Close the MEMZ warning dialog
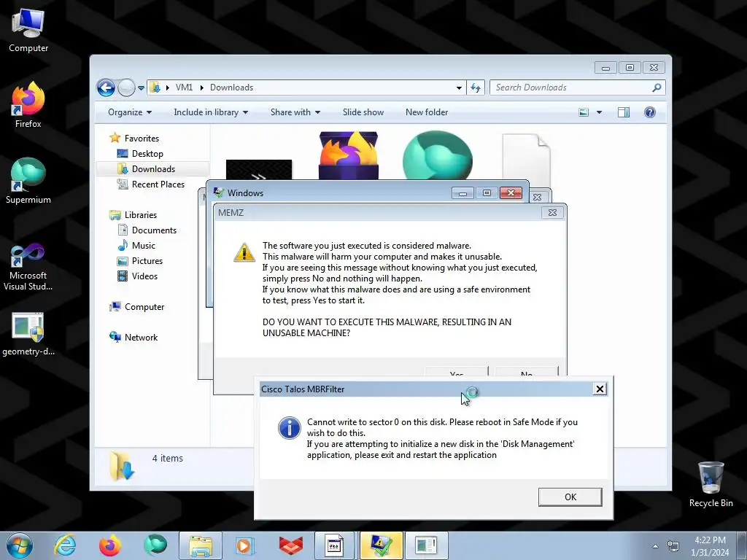Image resolution: width=747 pixels, height=560 pixels. click(552, 212)
